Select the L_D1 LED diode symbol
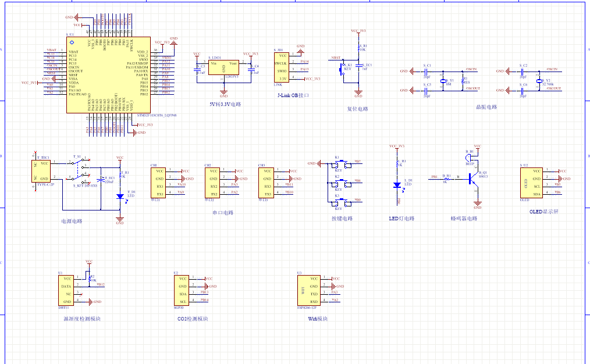This screenshot has height=364, width=590. [x=397, y=184]
